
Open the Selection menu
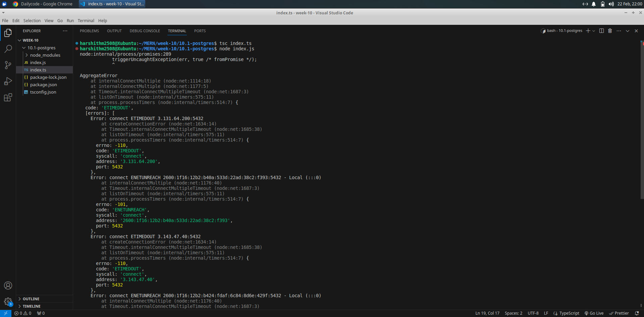[32, 21]
